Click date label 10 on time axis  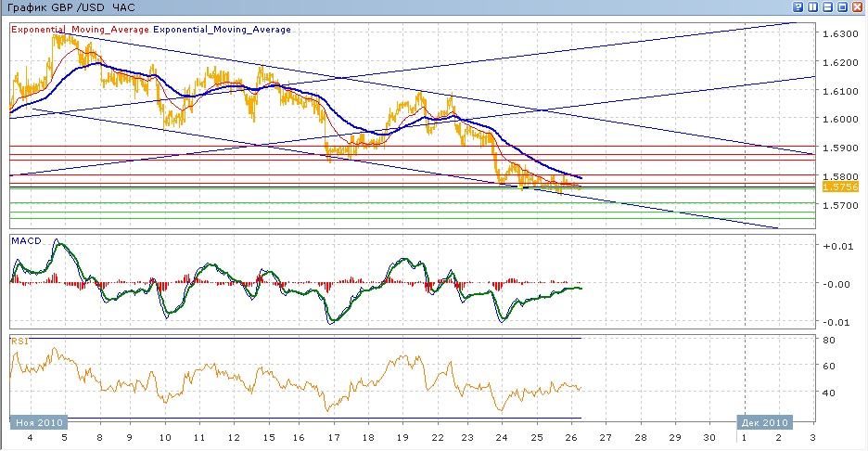pos(165,438)
